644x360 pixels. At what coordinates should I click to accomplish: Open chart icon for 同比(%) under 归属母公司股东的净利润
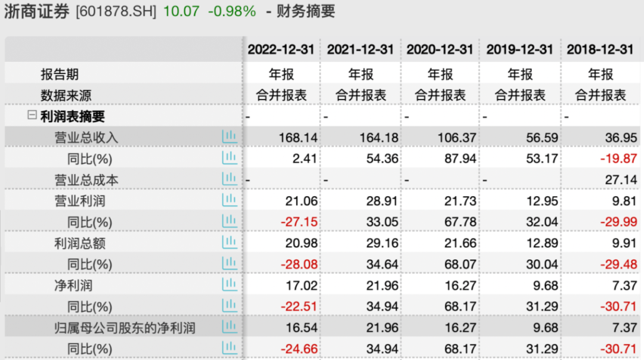230,349
